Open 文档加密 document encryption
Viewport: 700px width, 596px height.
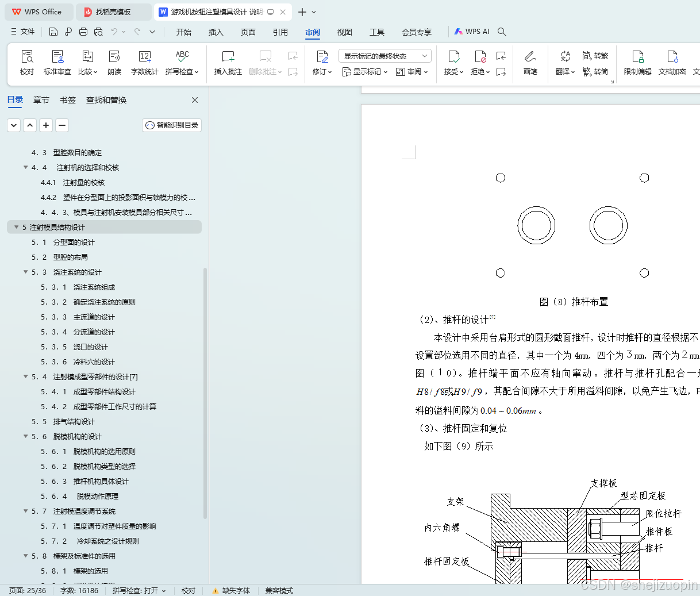tap(672, 62)
